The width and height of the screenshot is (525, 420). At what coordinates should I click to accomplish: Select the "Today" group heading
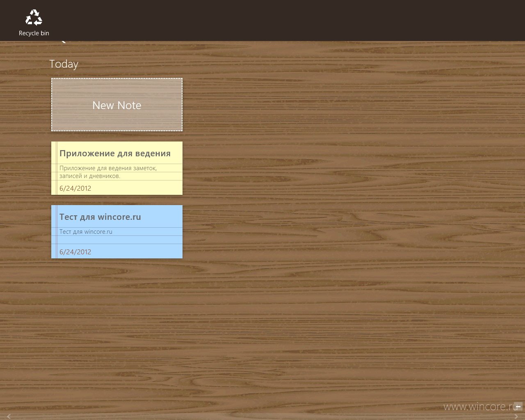click(x=64, y=64)
